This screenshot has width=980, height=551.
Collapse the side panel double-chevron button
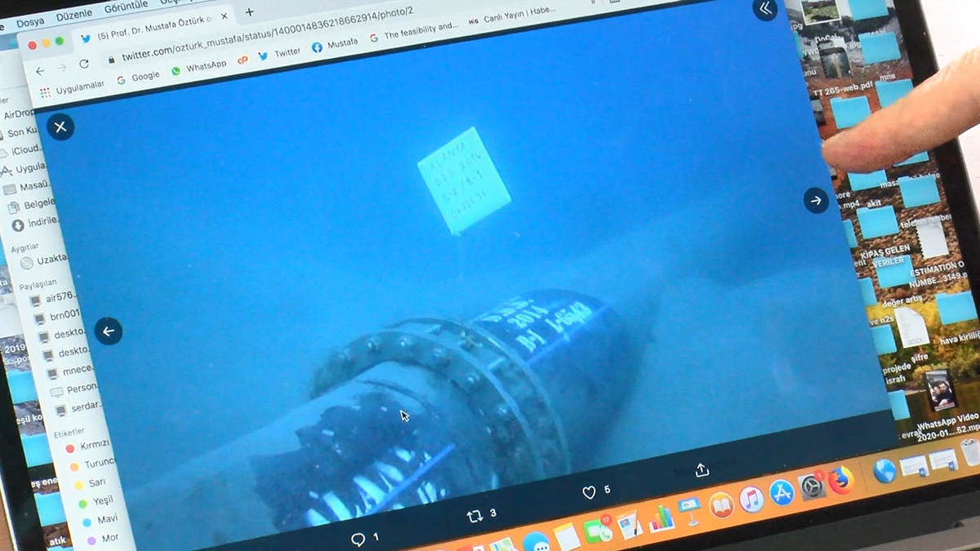(x=765, y=9)
